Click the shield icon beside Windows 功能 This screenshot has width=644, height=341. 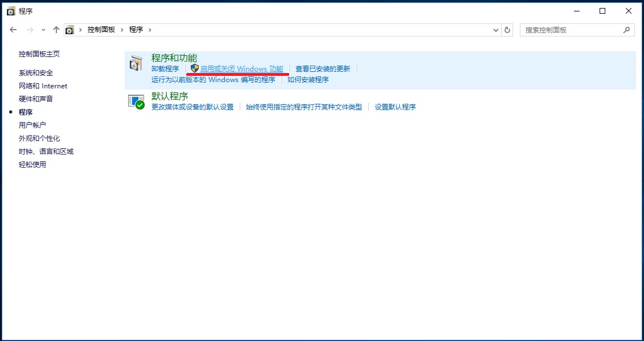tap(195, 68)
